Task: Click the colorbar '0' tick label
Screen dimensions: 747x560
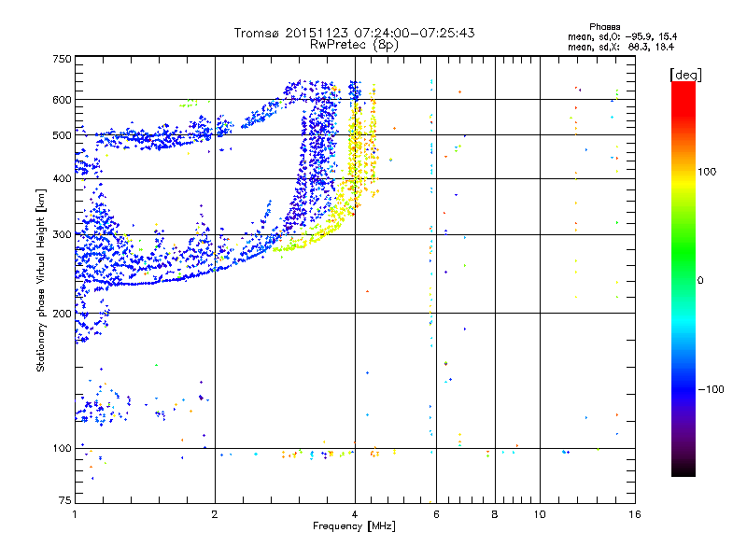Action: tap(700, 281)
